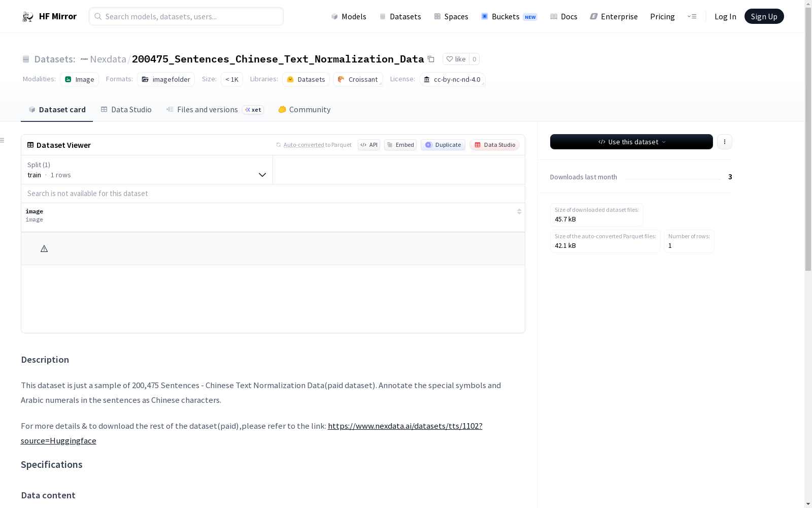Viewport: 812px width, 508px height.
Task: Open the three-dot menu beside Use this dataset
Action: tap(725, 142)
